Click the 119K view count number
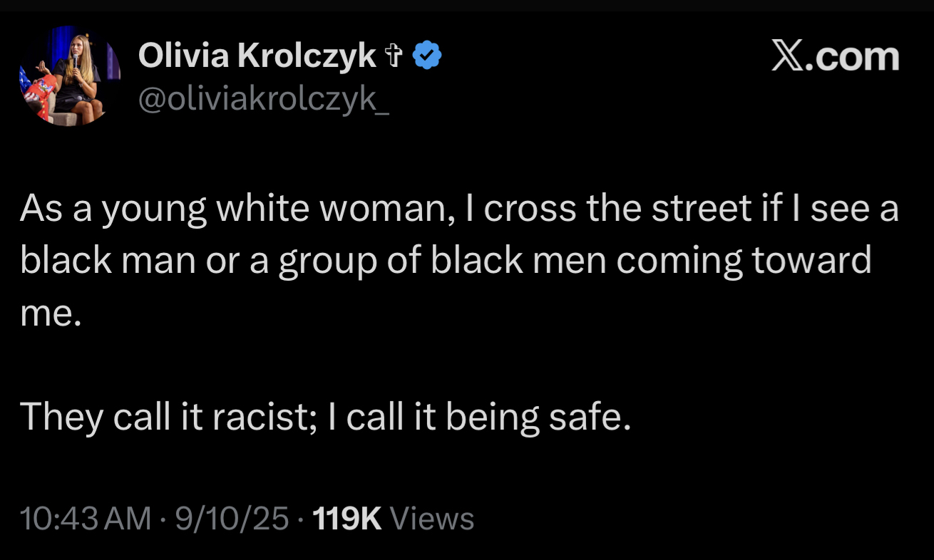 click(347, 518)
